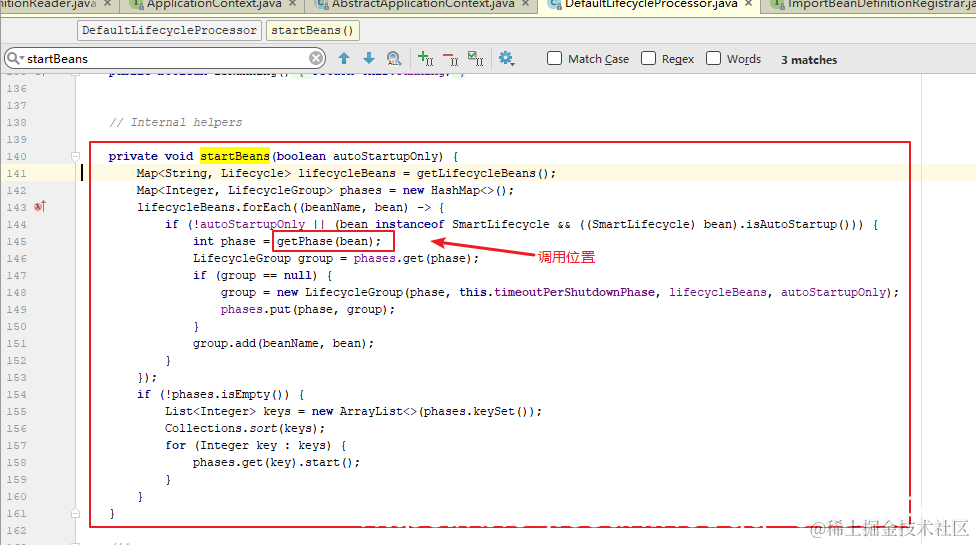The width and height of the screenshot is (976, 545).
Task: Click the '// Internal helpers' comment
Action: point(176,122)
